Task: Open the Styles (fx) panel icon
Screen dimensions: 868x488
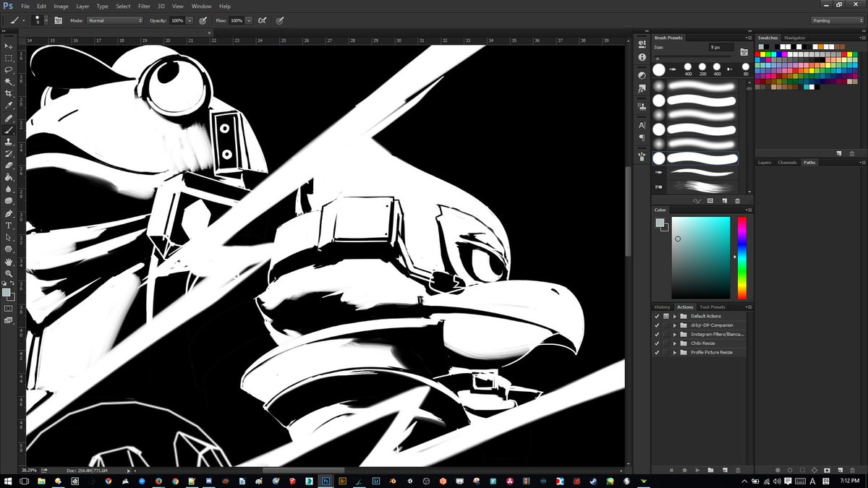Action: pyautogui.click(x=642, y=90)
